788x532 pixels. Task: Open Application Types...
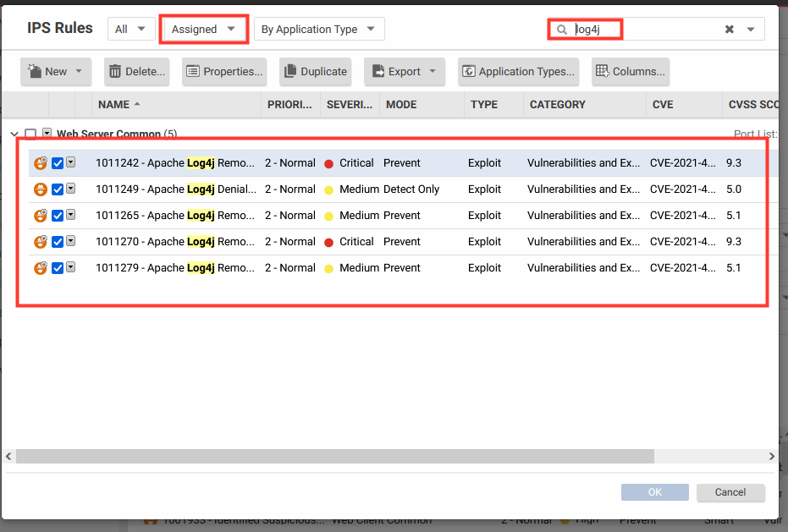518,71
